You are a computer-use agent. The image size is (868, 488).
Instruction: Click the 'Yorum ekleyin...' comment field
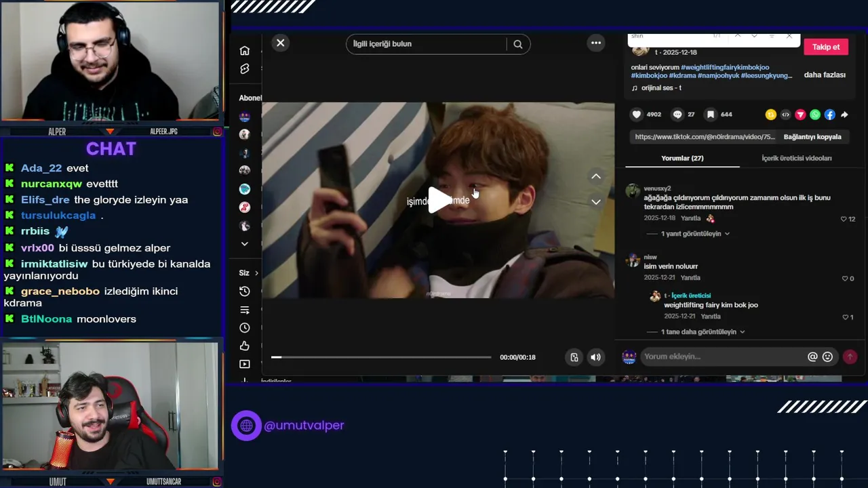click(x=723, y=357)
